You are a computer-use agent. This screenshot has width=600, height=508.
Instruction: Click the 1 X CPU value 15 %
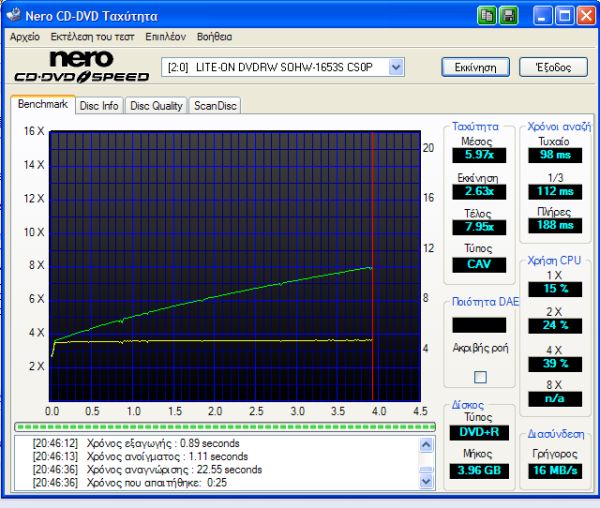pos(555,289)
